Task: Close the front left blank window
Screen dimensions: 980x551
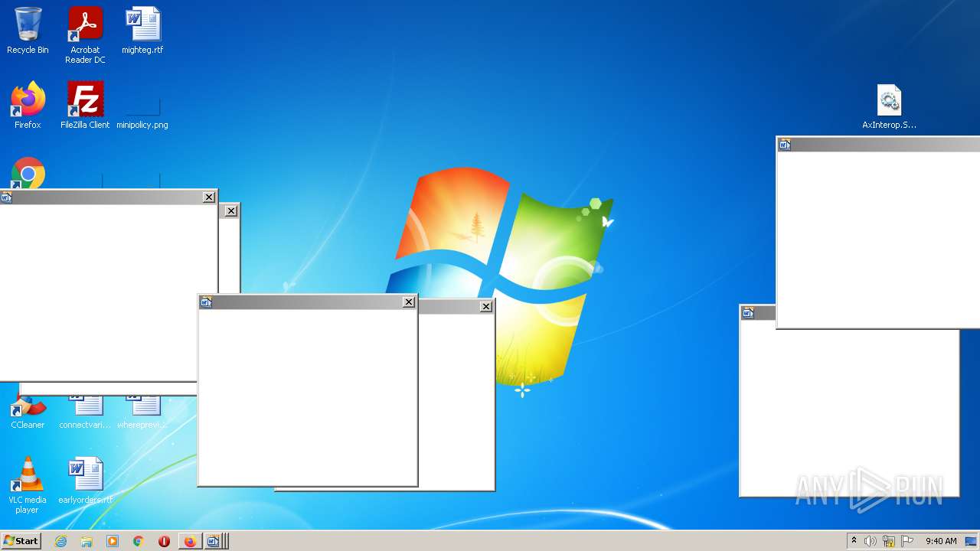Action: click(x=209, y=197)
